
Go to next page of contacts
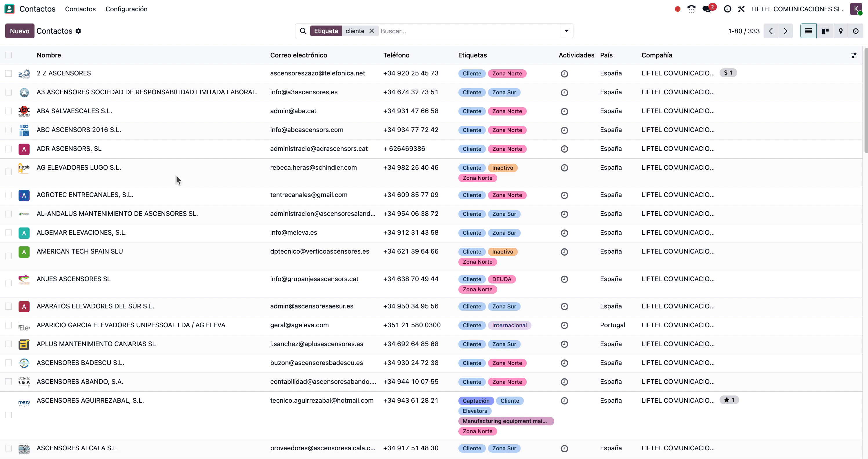785,31
